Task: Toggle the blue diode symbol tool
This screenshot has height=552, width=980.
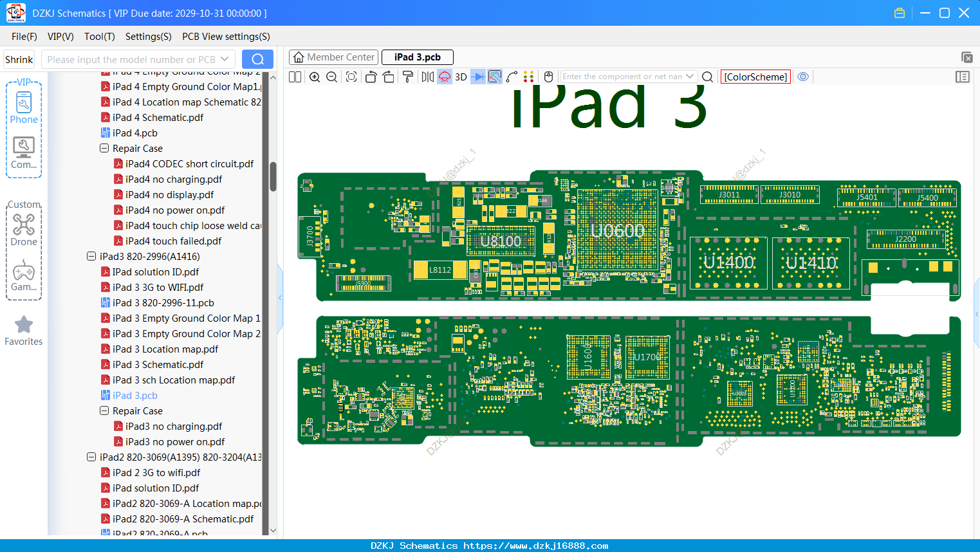Action: click(x=478, y=77)
